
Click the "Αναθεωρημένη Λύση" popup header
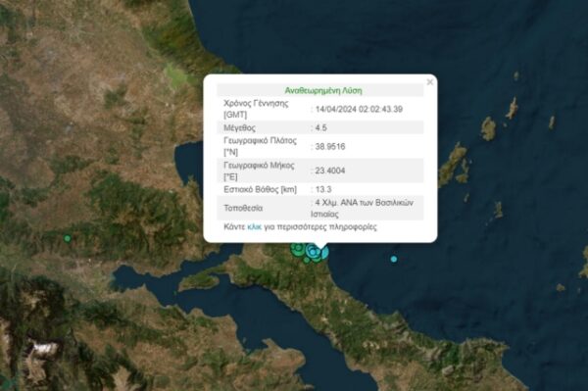[323, 90]
